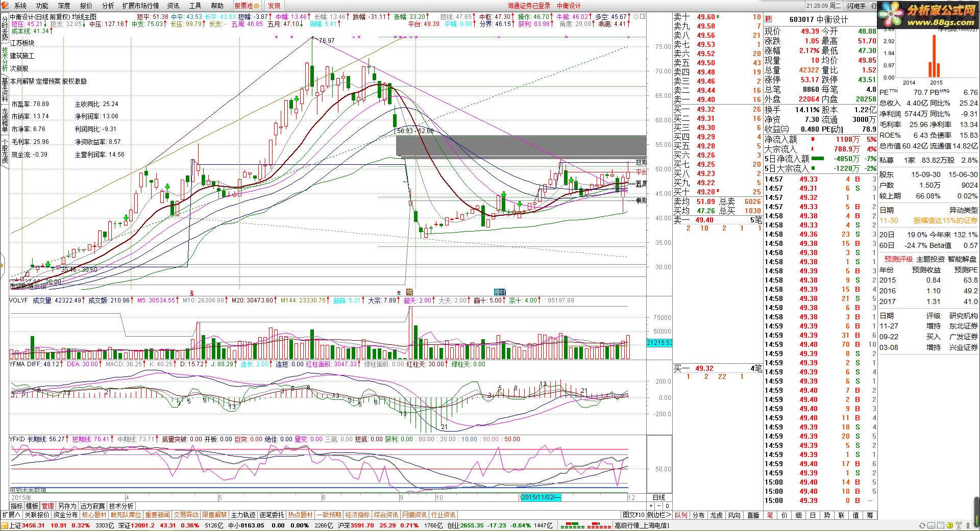Click the window-layout icon in chart header

coord(642,17)
